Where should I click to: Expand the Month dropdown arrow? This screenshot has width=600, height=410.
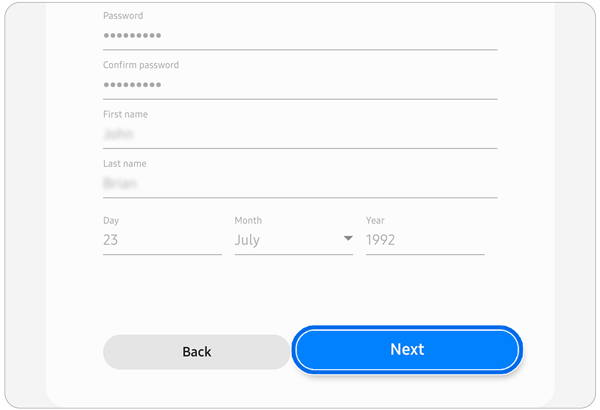[x=348, y=239]
